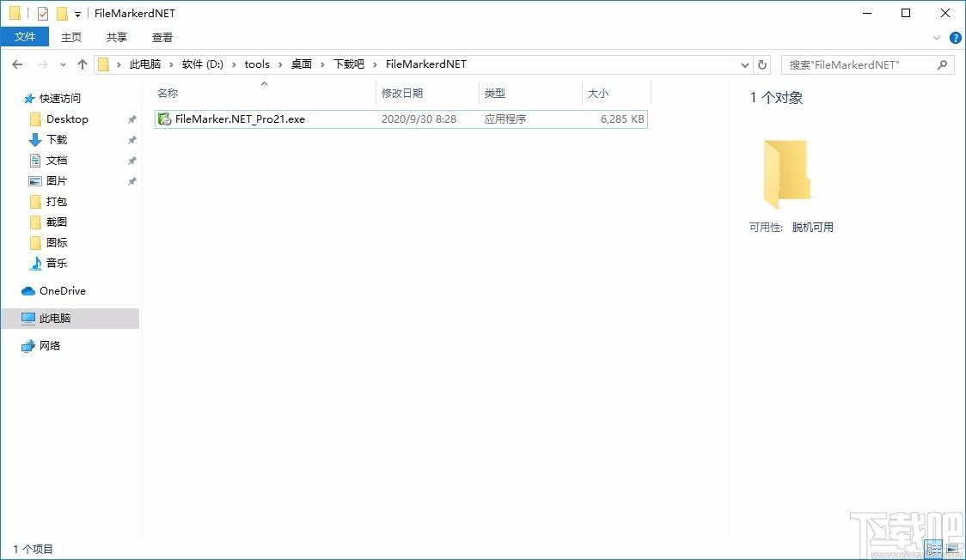Switch to large icons view in status bar
Screen dimensions: 966x560
tap(951, 548)
